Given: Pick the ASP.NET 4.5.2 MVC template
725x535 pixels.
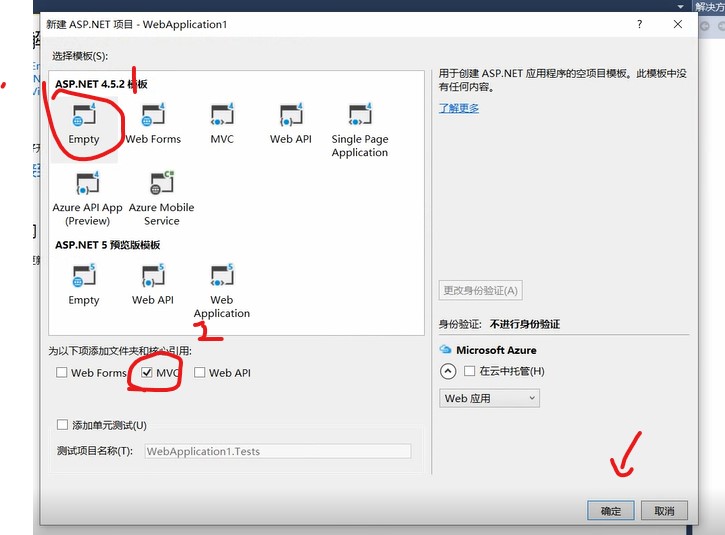Looking at the screenshot, I should [222, 124].
